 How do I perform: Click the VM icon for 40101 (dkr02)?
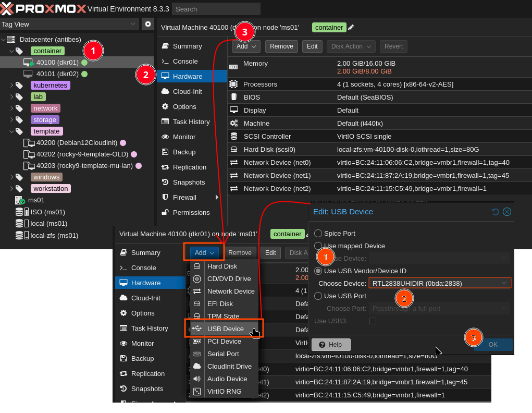28,74
